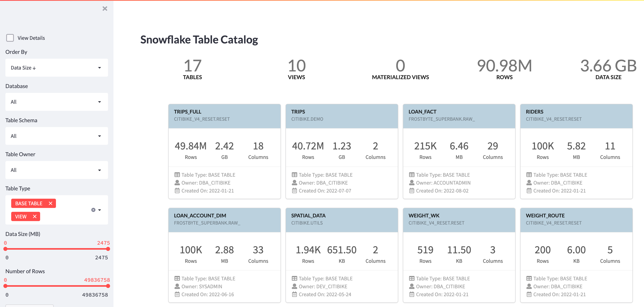Expand the Table Owner dropdown
The width and height of the screenshot is (644, 307).
(57, 170)
